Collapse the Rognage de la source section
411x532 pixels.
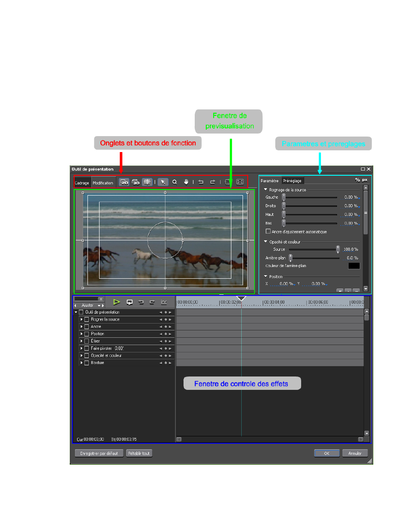pos(265,190)
